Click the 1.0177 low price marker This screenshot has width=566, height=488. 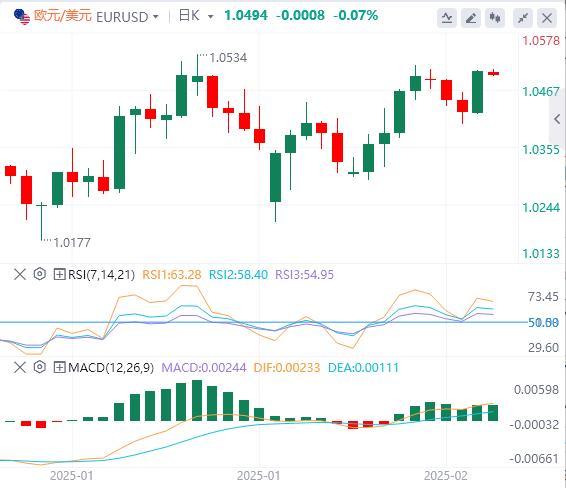click(72, 243)
